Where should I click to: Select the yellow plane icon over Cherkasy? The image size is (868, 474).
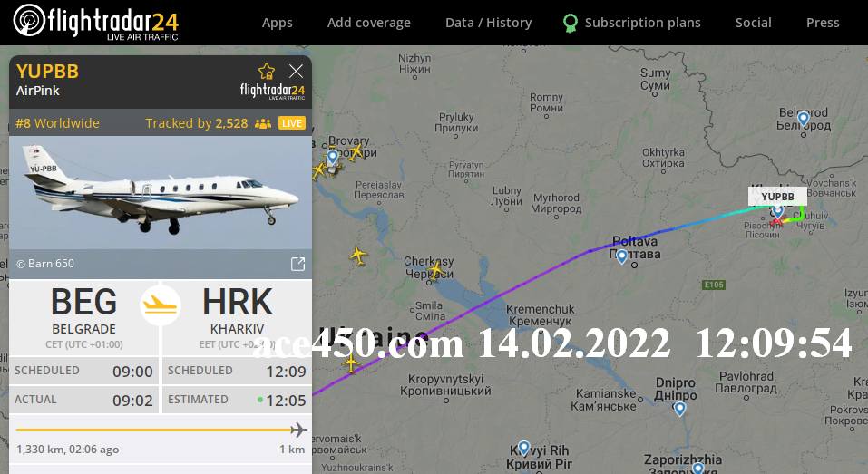click(x=437, y=270)
